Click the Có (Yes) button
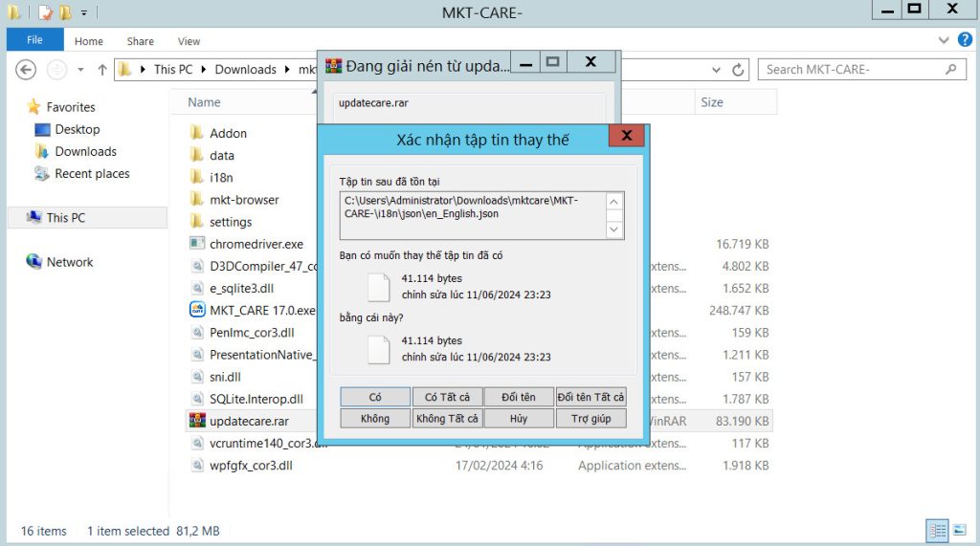This screenshot has height=546, width=980. pyautogui.click(x=375, y=397)
